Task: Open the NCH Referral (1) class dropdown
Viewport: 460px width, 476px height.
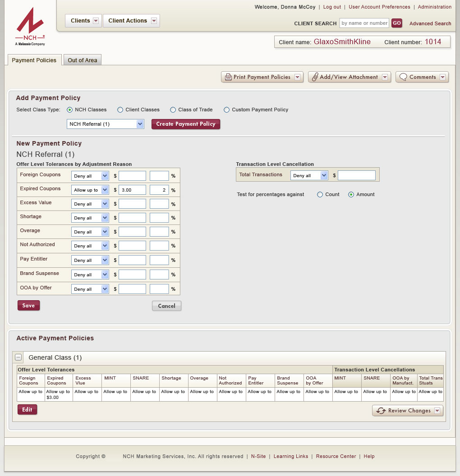Action: pyautogui.click(x=140, y=124)
